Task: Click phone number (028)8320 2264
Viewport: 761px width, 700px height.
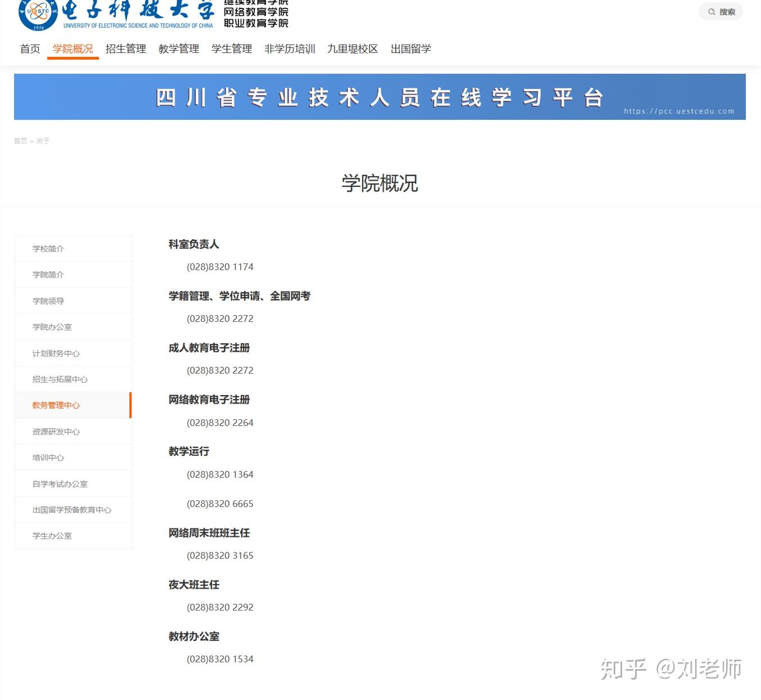Action: [x=220, y=423]
